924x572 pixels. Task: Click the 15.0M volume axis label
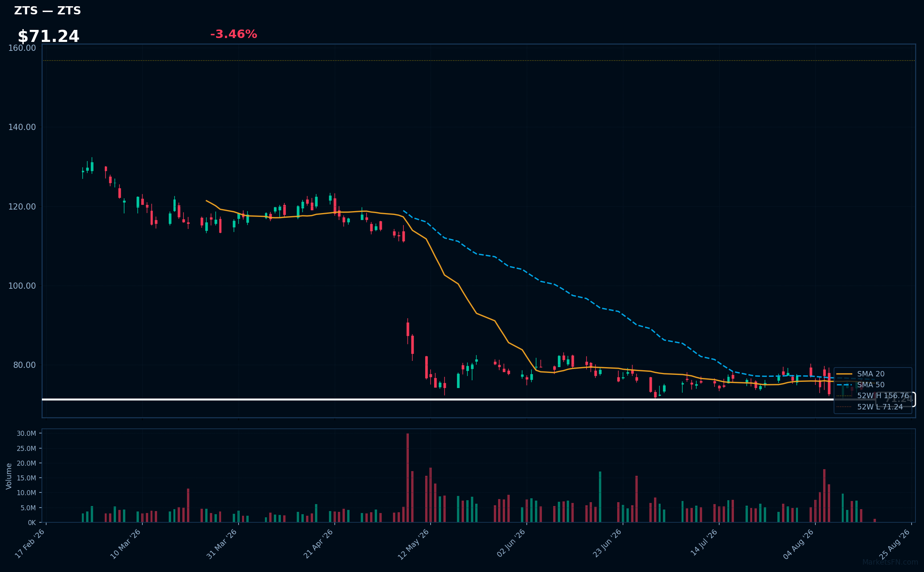26,478
